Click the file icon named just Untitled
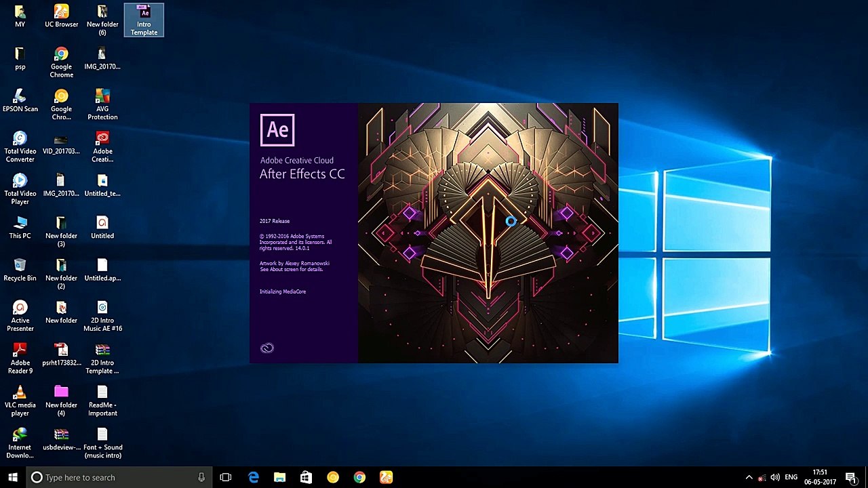This screenshot has height=488, width=868. [102, 227]
